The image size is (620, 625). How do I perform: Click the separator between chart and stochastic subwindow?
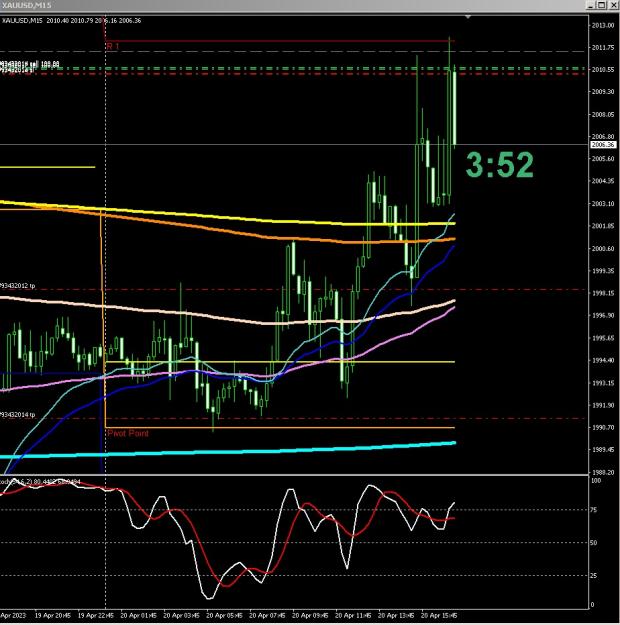pos(294,475)
